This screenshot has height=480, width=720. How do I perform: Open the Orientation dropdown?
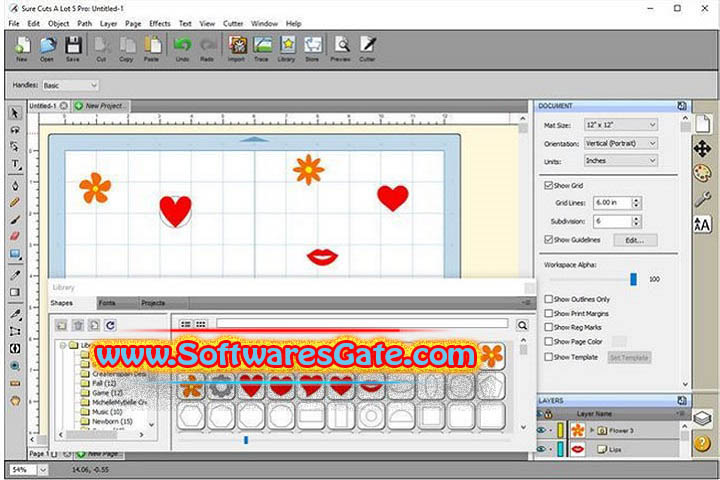(621, 143)
